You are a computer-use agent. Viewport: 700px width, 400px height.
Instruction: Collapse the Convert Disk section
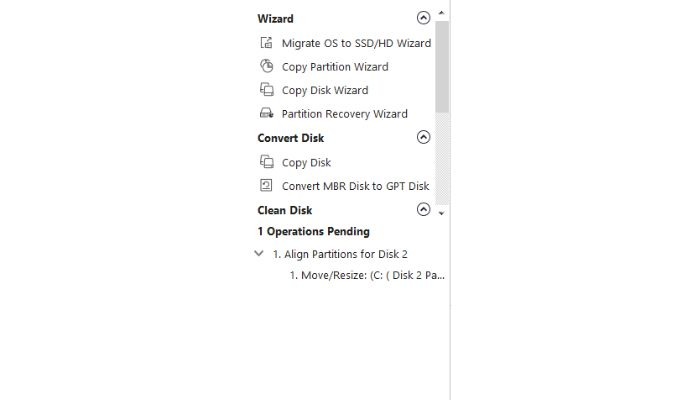pos(423,137)
